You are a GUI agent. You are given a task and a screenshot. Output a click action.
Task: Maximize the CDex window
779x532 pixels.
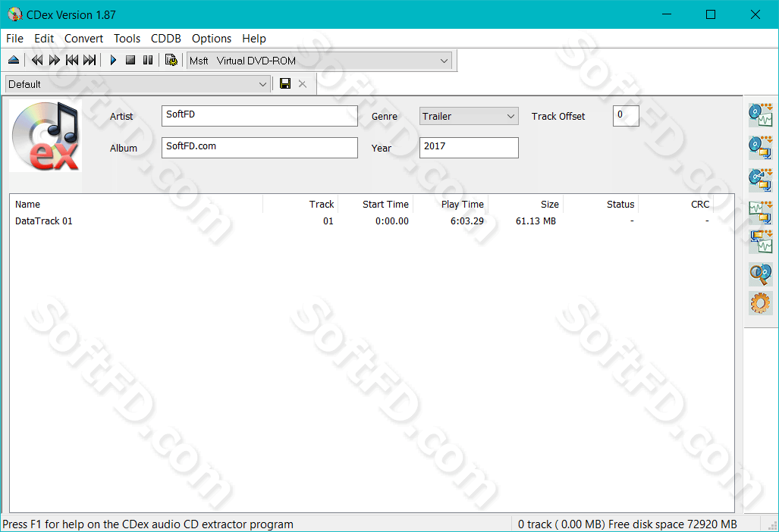tap(711, 14)
